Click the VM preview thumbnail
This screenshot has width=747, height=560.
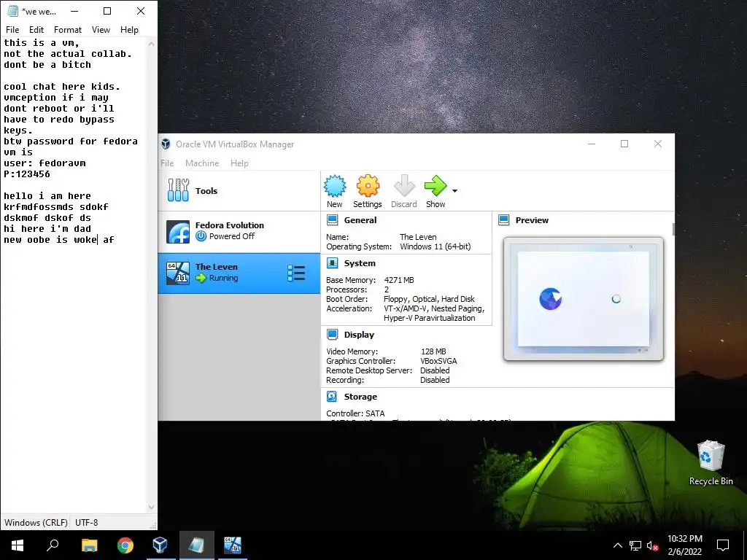point(583,299)
